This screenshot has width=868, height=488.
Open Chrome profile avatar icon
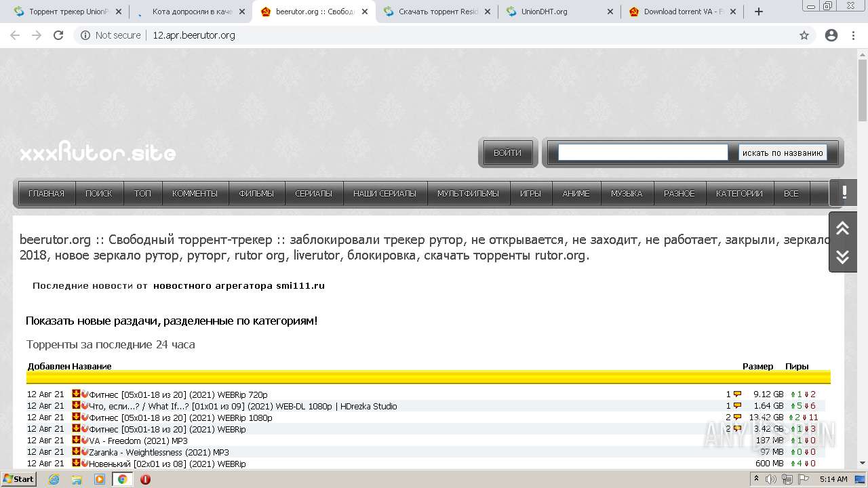tap(831, 35)
